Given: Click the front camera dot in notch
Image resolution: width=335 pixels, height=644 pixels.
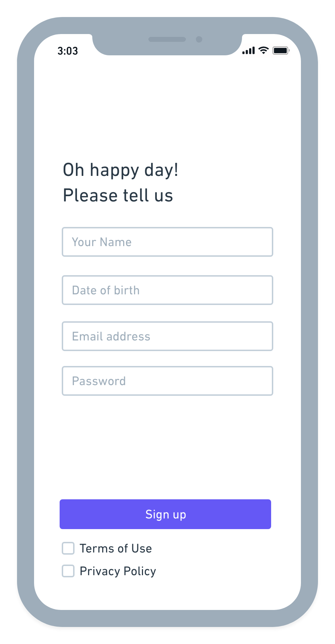Looking at the screenshot, I should click(x=199, y=39).
